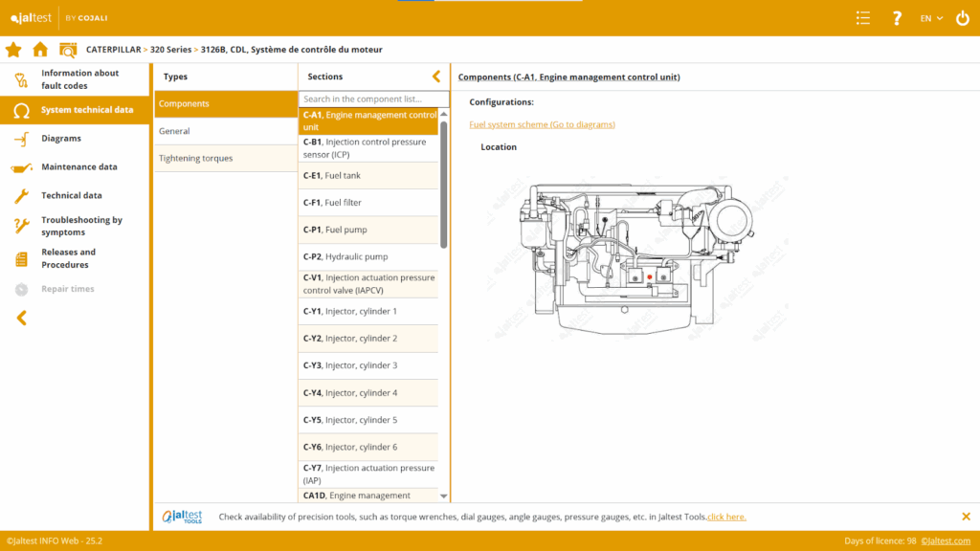Screen dimensions: 980x551
Task: Open the list menu icon in header
Action: pyautogui.click(x=863, y=18)
